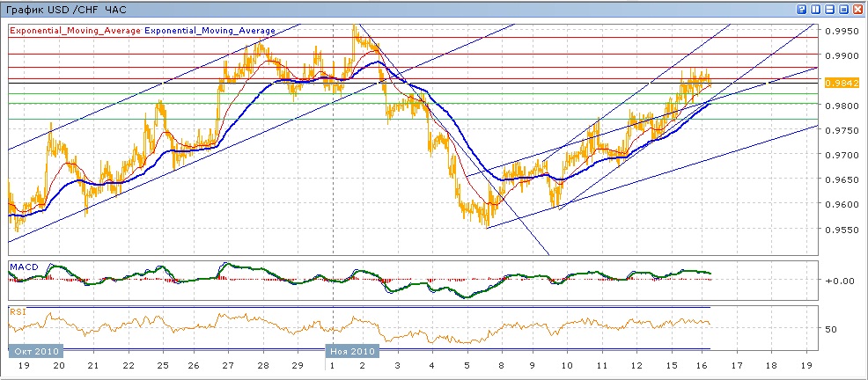Close the USD/CHF chart window
This screenshot has width=868, height=380.
857,9
